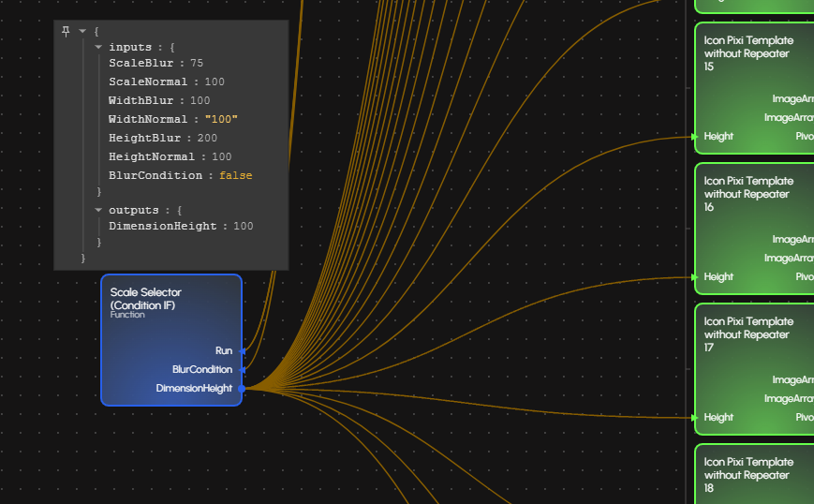Select the HeightNormal value 100
The height and width of the screenshot is (504, 814).
[222, 156]
